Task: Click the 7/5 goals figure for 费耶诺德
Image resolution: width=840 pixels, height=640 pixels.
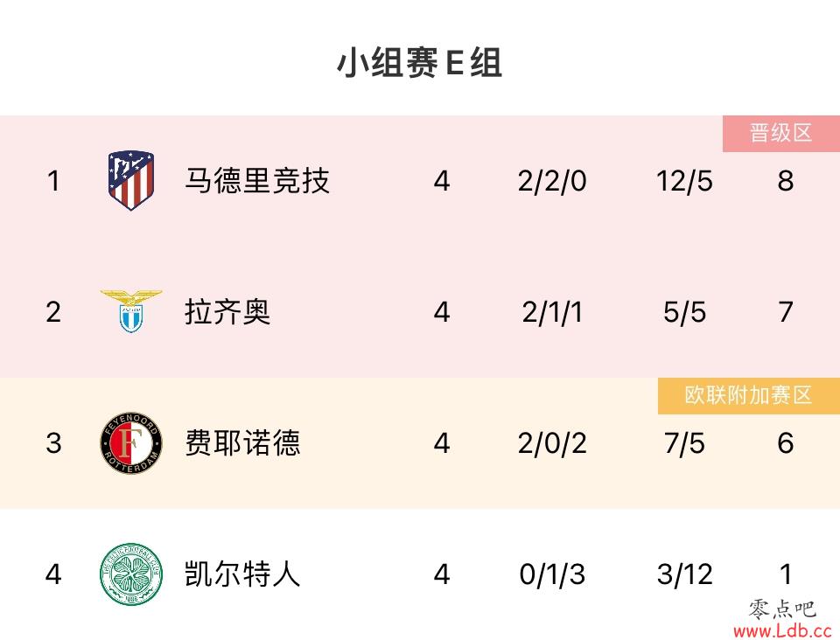Action: click(684, 443)
